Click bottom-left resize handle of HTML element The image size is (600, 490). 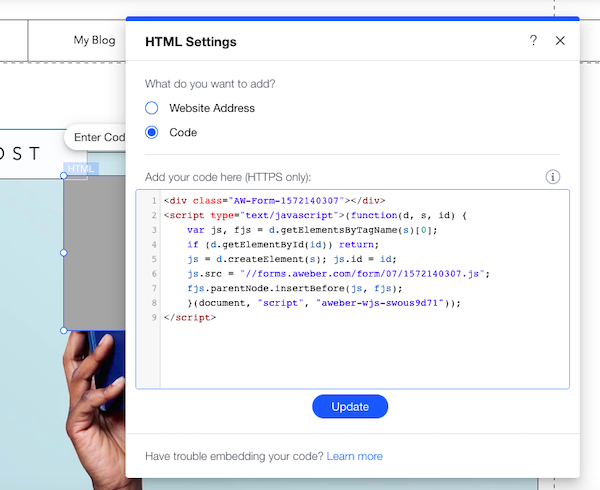click(x=65, y=330)
